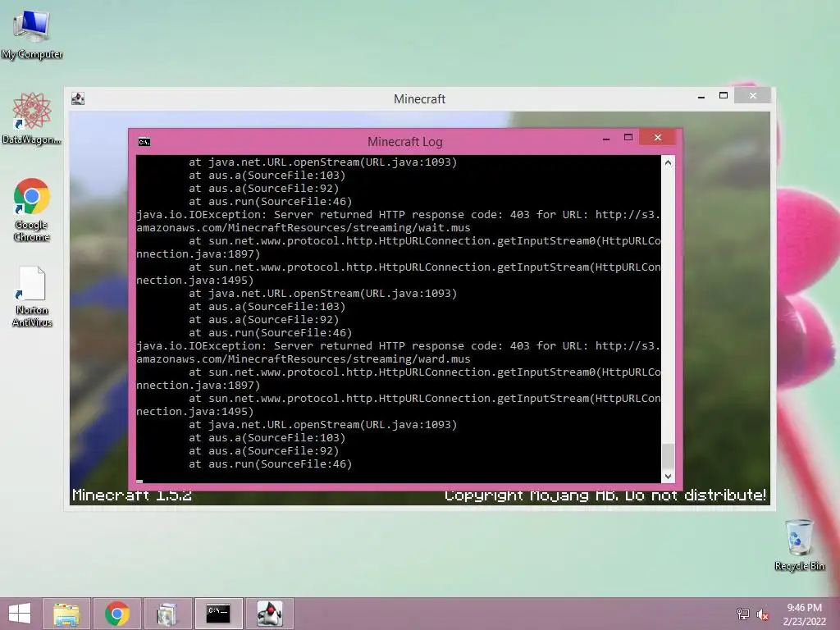Show the clock and date flyout

(804, 614)
